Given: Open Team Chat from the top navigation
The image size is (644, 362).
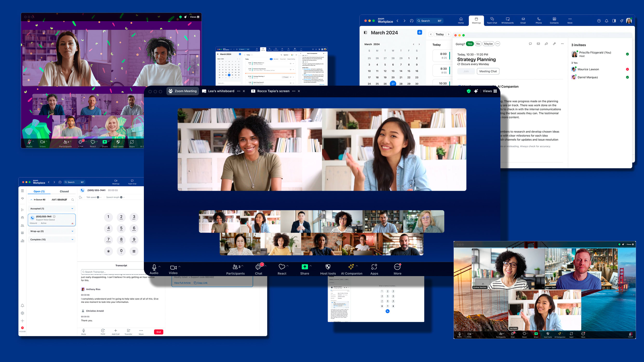Looking at the screenshot, I should tap(492, 21).
